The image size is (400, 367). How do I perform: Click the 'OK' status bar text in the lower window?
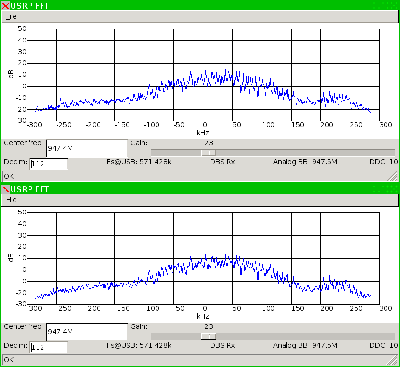[9, 360]
